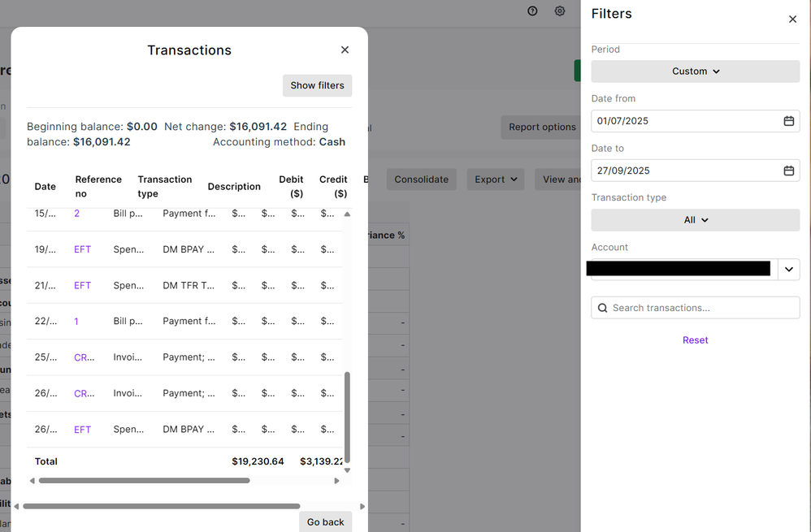Open bill payment reference 1 link
Viewport: 811px width, 532px height.
point(76,322)
